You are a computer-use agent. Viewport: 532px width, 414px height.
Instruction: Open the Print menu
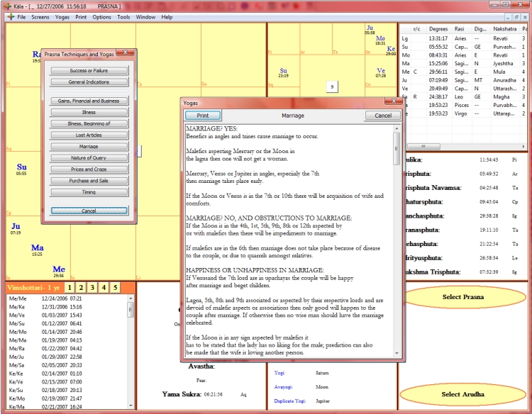pos(81,17)
